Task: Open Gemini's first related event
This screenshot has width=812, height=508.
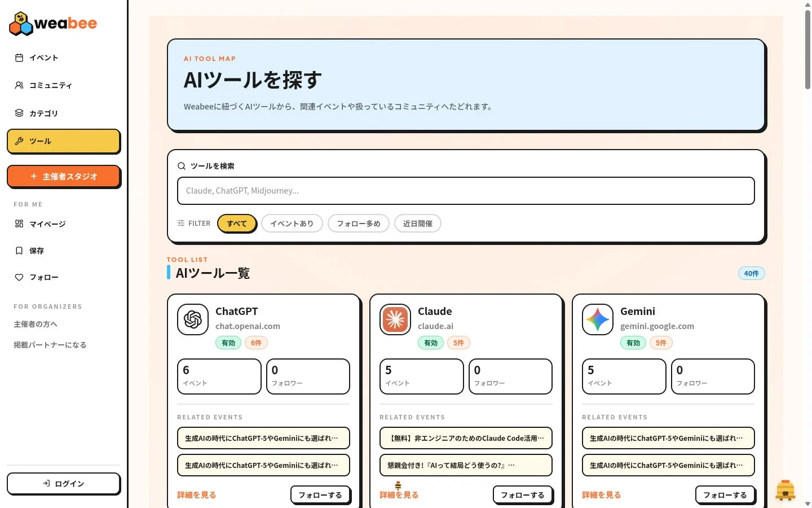Action: (668, 438)
